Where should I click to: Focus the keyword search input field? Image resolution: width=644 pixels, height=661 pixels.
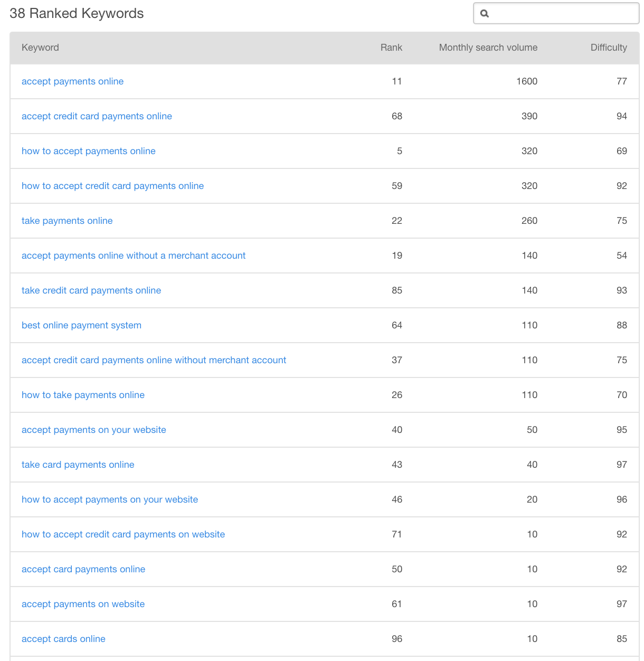coord(556,14)
